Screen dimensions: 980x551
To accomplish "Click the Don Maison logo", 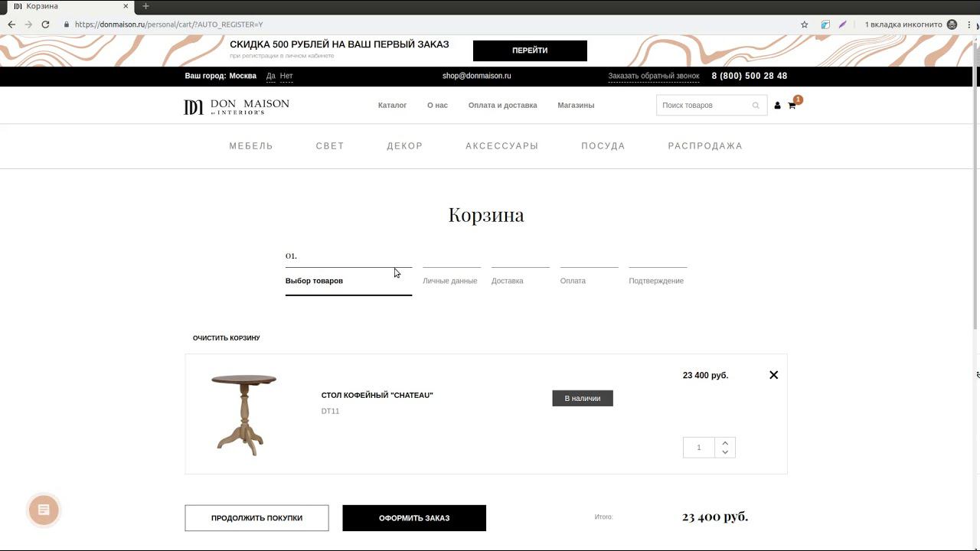I will [x=237, y=106].
